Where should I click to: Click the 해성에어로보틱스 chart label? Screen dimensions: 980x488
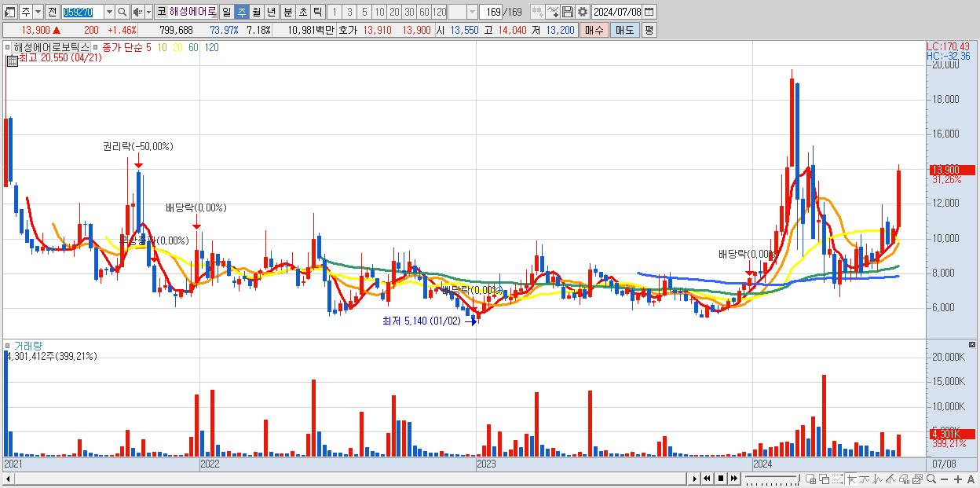click(x=51, y=47)
